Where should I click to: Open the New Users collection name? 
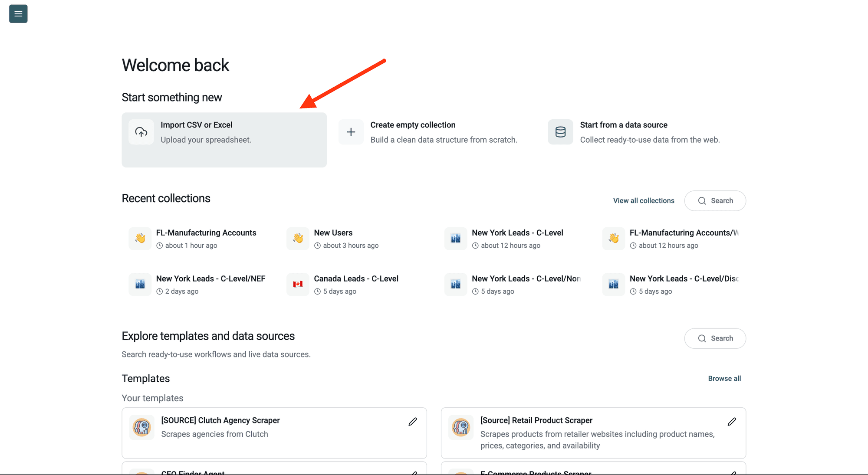[x=333, y=233]
